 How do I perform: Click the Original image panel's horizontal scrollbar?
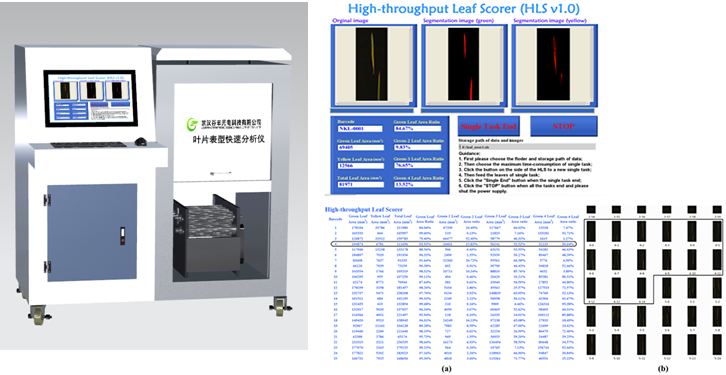pyautogui.click(x=373, y=111)
